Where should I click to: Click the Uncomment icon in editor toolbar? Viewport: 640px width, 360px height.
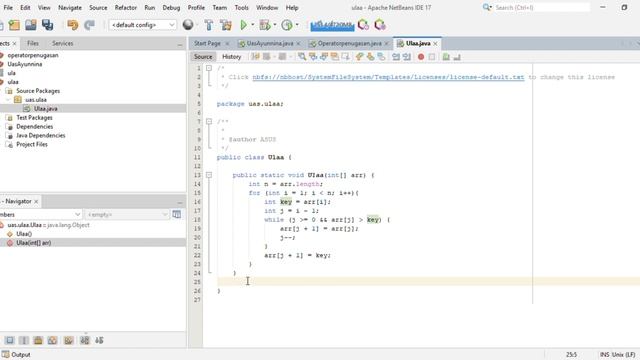pos(457,57)
